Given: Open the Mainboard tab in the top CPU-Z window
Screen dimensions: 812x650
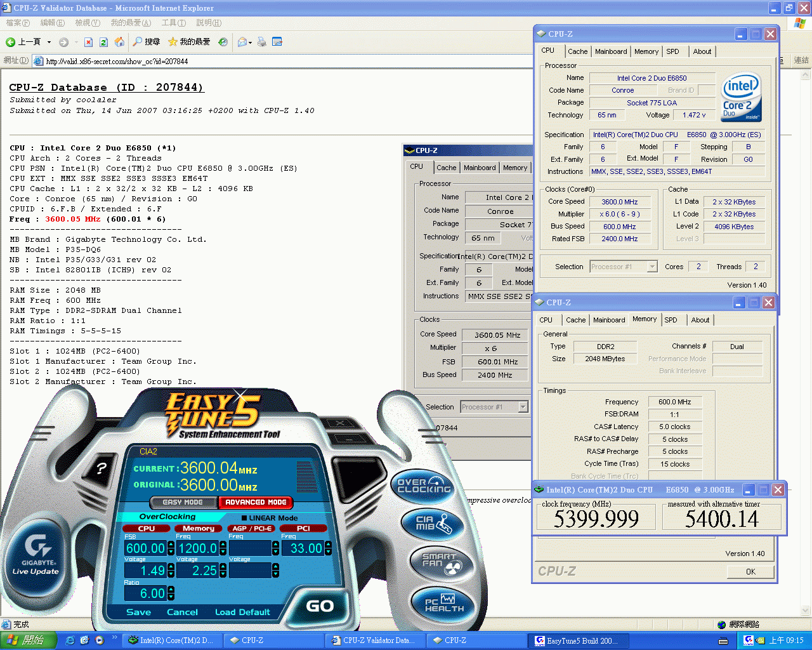Looking at the screenshot, I should point(611,51).
